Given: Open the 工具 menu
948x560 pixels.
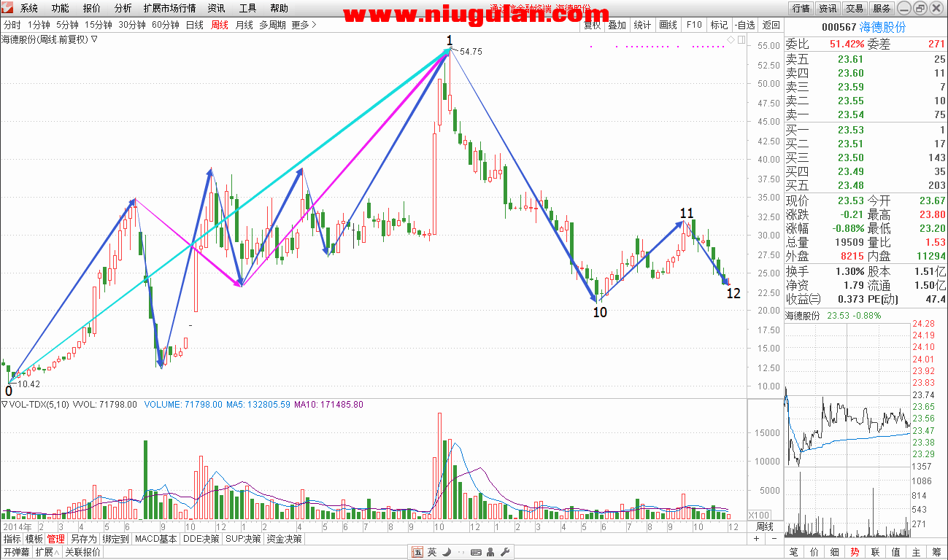Looking at the screenshot, I should pyautogui.click(x=247, y=9).
